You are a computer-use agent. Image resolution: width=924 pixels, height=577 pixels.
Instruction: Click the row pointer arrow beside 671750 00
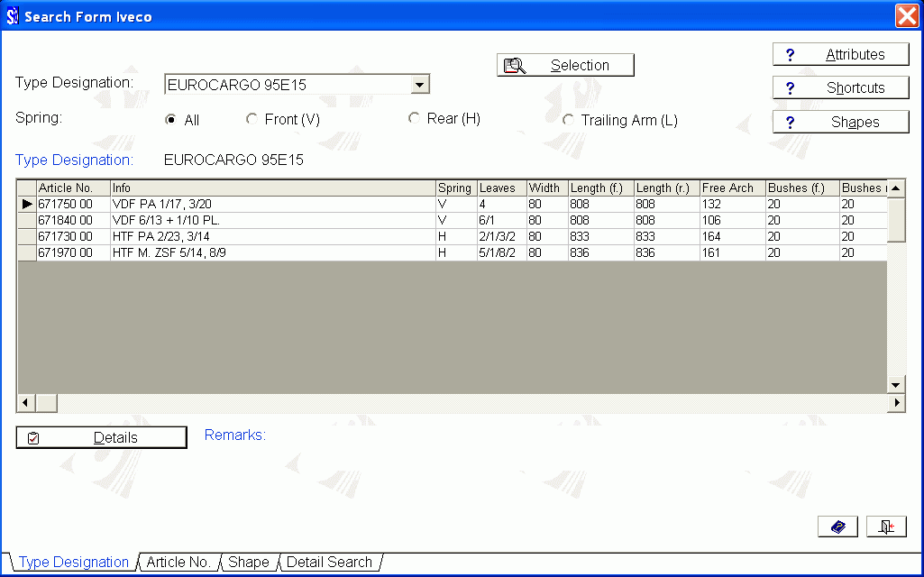click(27, 204)
